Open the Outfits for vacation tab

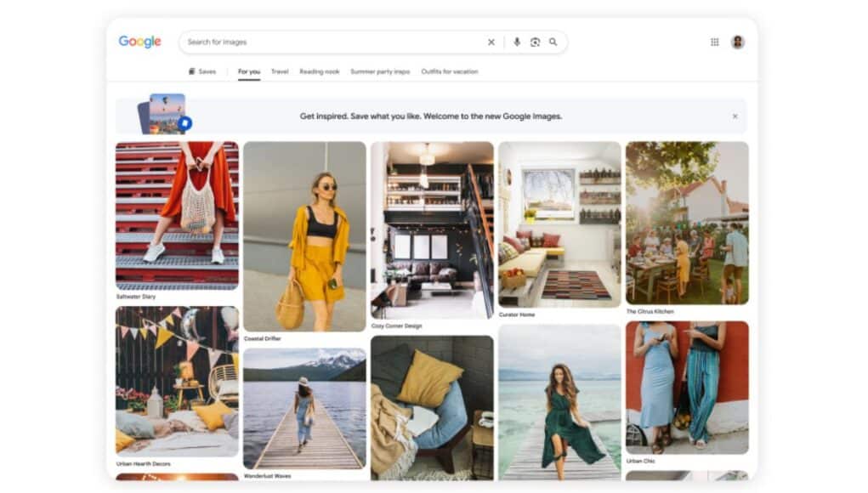(x=450, y=71)
